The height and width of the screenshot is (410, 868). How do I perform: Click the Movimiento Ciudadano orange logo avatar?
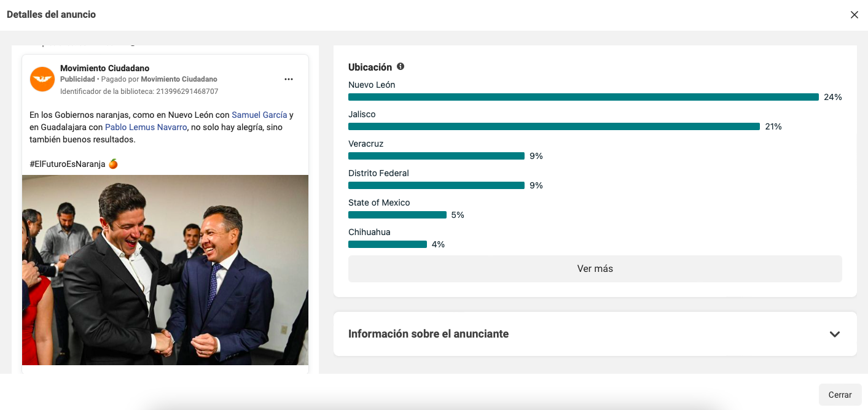click(42, 79)
